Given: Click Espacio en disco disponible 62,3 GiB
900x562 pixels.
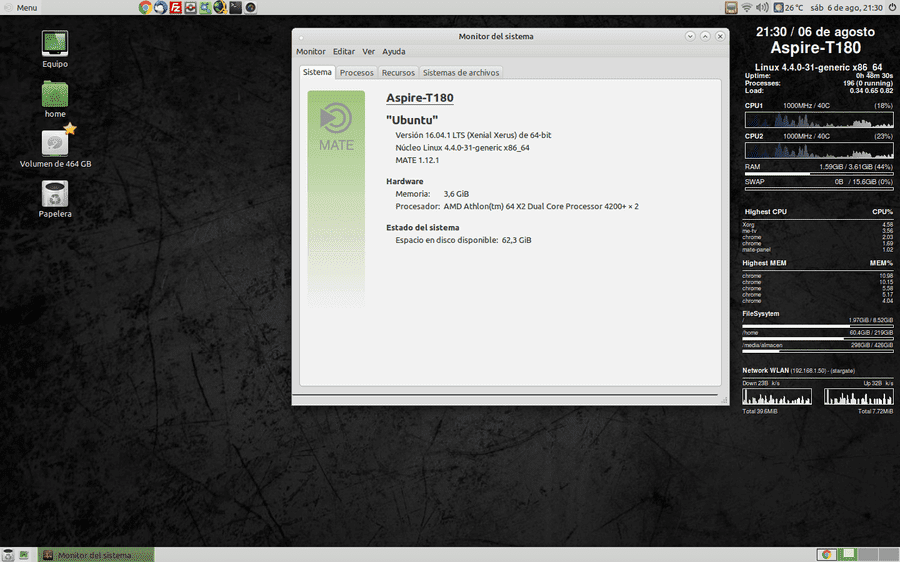Looking at the screenshot, I should [463, 240].
